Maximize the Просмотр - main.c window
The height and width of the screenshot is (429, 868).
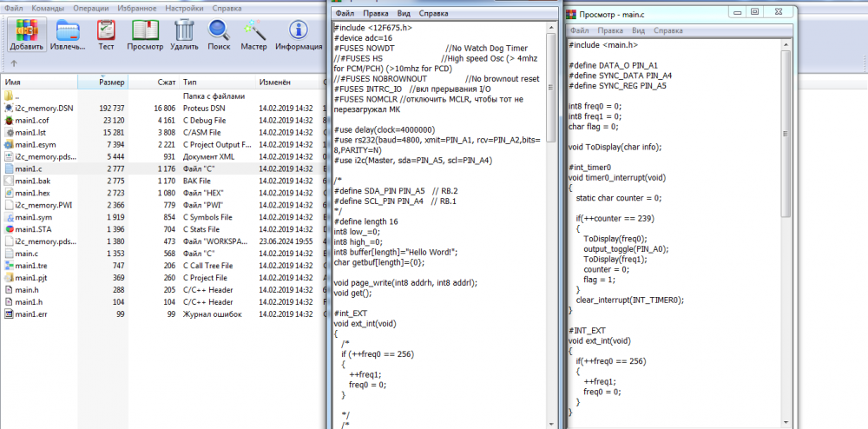[x=754, y=11]
